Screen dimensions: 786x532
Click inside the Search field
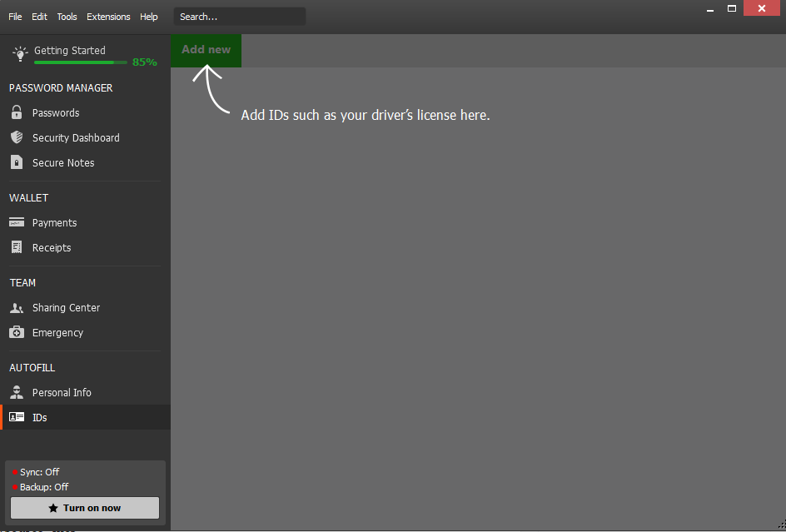[x=239, y=16]
